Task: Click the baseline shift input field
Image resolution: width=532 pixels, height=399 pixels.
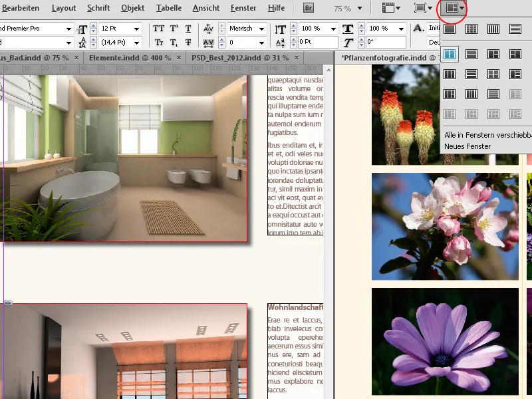Action: click(x=317, y=41)
